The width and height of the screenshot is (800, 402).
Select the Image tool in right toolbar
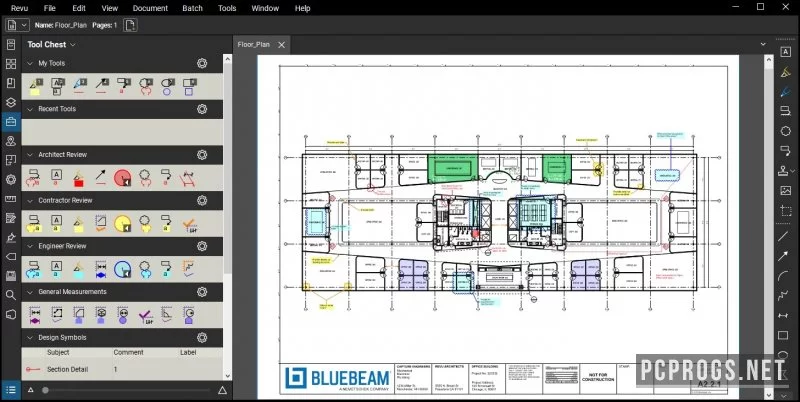click(785, 190)
